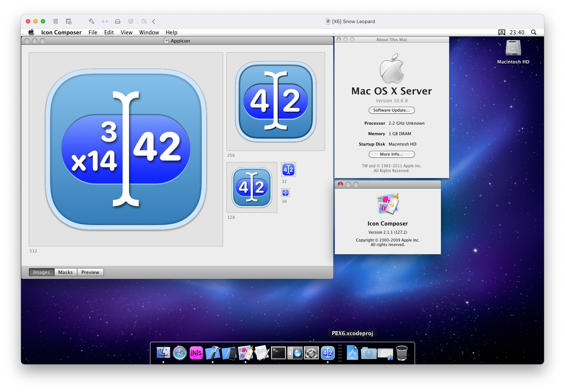Open the Trash in the Dock
This screenshot has height=392, width=565.
pyautogui.click(x=402, y=353)
